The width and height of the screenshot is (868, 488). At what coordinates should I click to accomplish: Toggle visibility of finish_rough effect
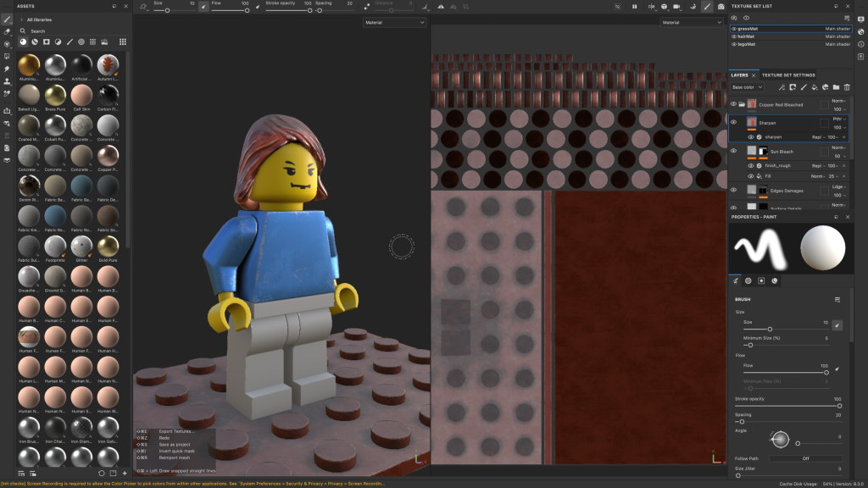pos(751,165)
